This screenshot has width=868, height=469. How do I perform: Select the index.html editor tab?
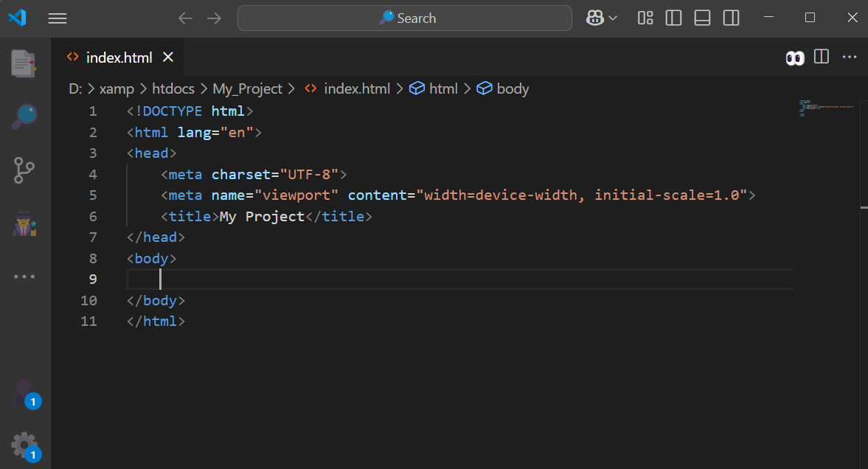pyautogui.click(x=118, y=58)
